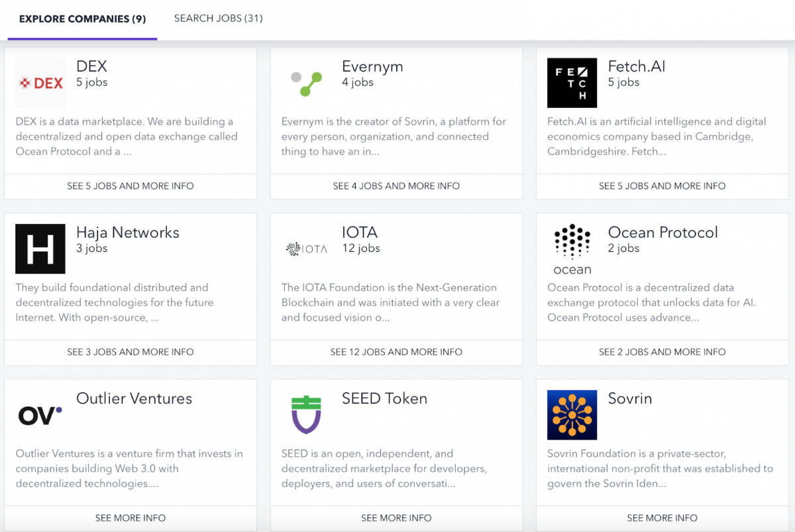
Task: Select the Evernym company title
Action: [x=372, y=66]
